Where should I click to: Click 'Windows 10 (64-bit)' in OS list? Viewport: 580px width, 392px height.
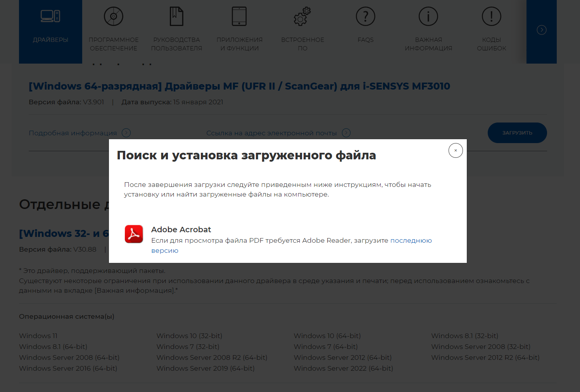coord(327,336)
